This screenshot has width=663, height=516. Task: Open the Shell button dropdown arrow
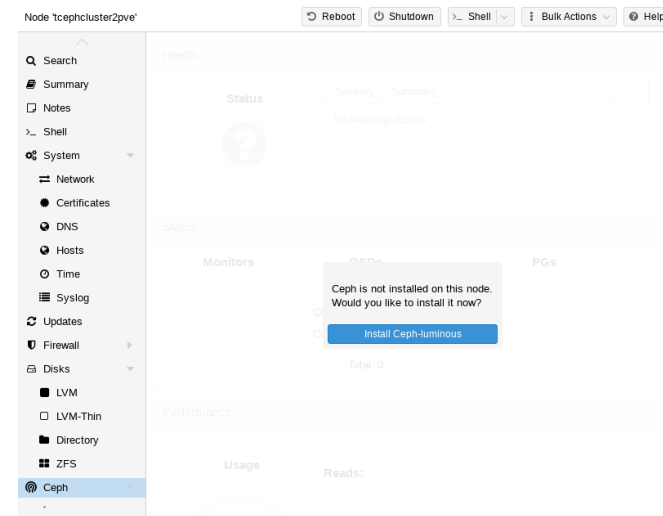(x=504, y=17)
